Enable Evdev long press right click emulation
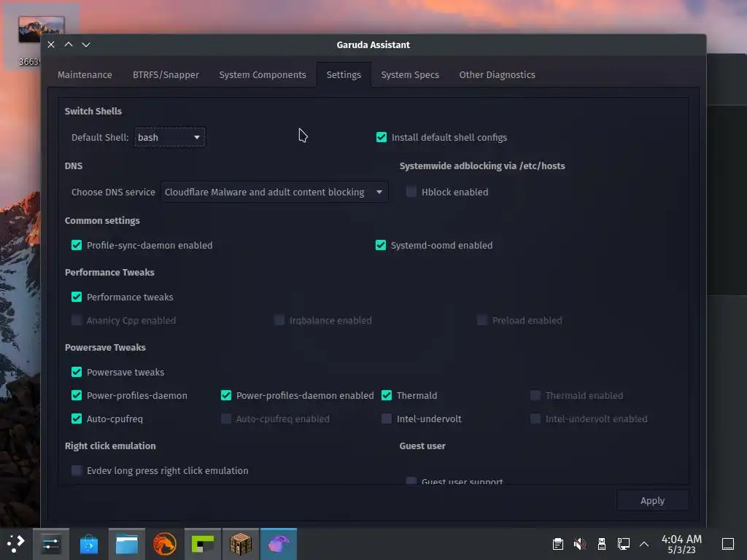Viewport: 747px width, 560px height. pyautogui.click(x=76, y=470)
